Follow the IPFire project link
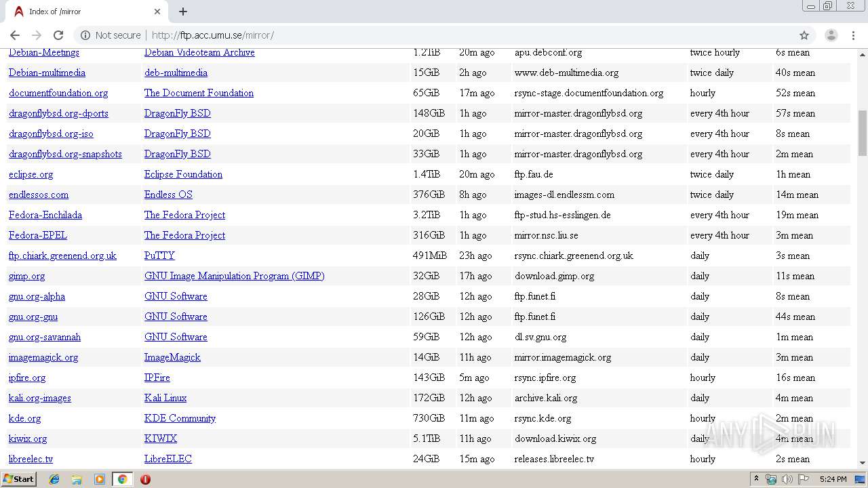Image resolution: width=868 pixels, height=488 pixels. (157, 378)
